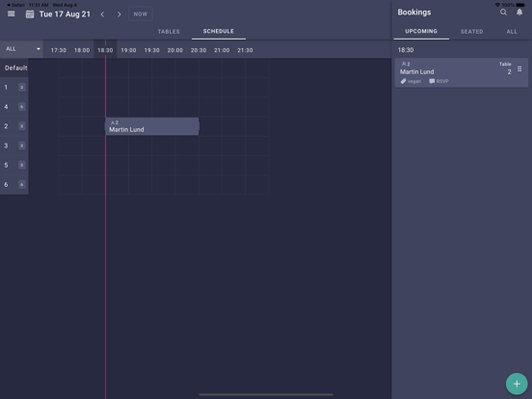Viewport: 532px width, 399px height.
Task: Click the vegan tag on booking
Action: coord(411,81)
